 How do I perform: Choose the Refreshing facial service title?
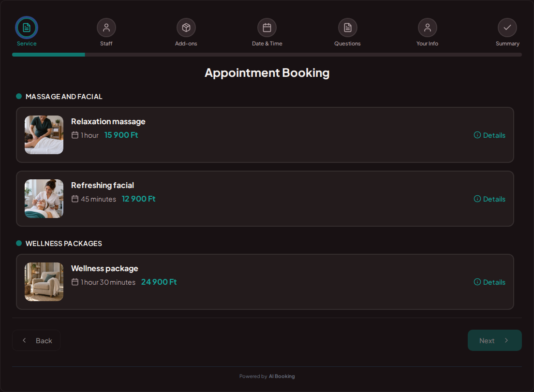[x=103, y=186]
